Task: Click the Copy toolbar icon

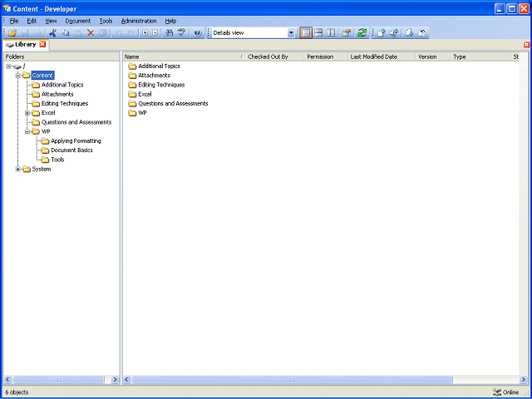Action: (65, 33)
